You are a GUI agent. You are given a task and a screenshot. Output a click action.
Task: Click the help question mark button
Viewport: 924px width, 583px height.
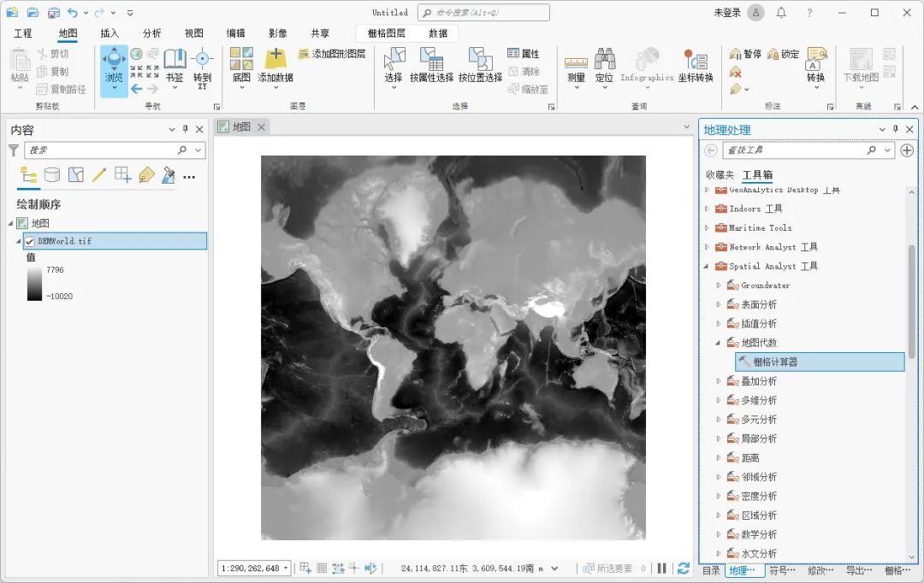(x=809, y=12)
